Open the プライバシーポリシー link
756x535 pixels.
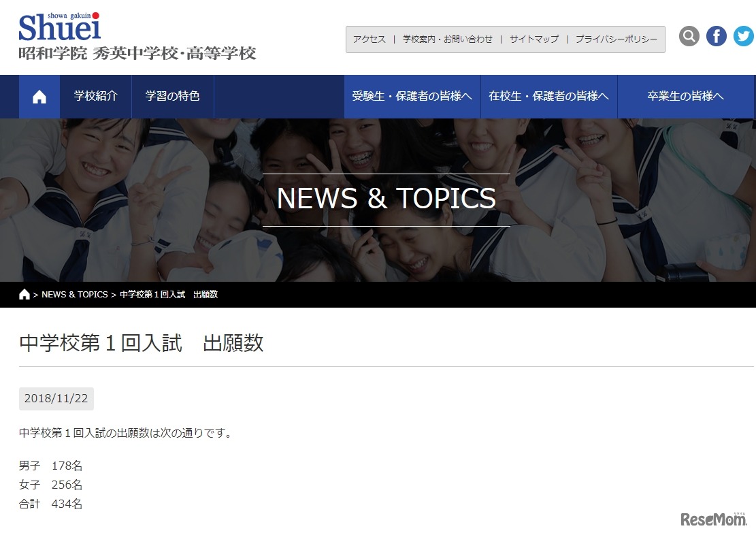click(x=614, y=39)
